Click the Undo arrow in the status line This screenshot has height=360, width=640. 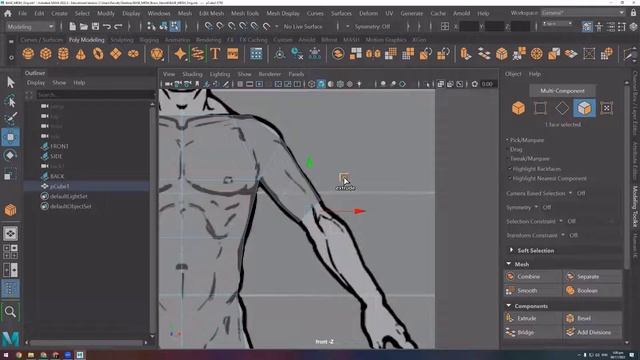[x=107, y=27]
